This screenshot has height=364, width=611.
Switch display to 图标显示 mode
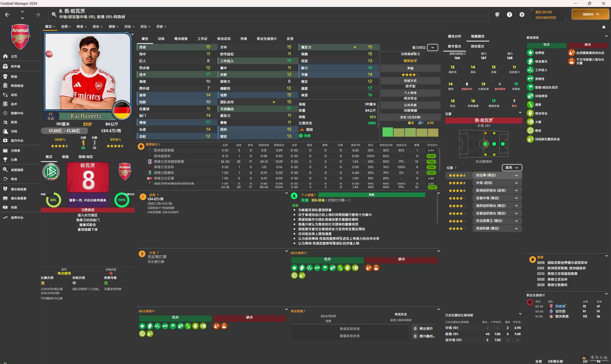(x=477, y=46)
